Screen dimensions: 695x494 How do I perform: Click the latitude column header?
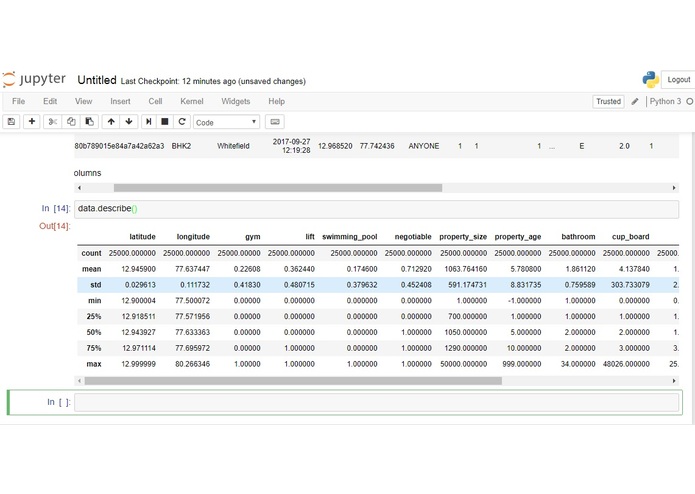(142, 237)
